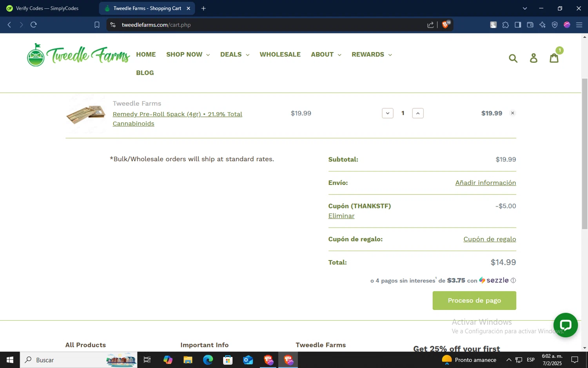The image size is (588, 368).
Task: Open Leo AI assistant icon
Action: coord(543,25)
